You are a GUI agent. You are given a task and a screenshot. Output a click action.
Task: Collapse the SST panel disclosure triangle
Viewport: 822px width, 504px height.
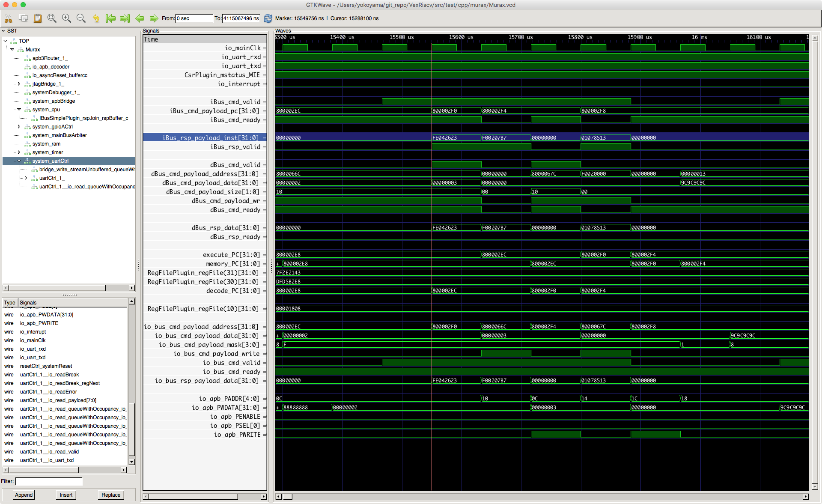click(x=3, y=31)
